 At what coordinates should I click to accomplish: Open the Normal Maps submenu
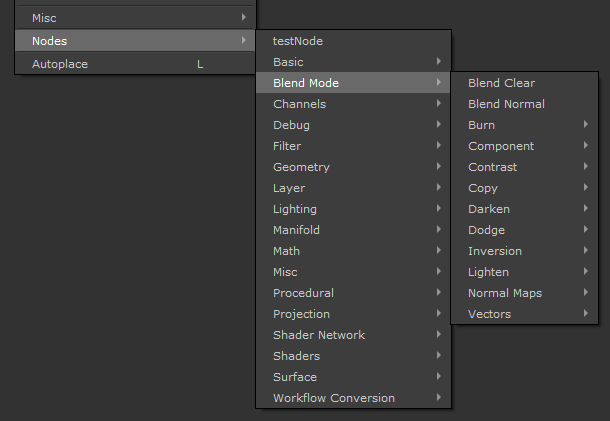(504, 293)
